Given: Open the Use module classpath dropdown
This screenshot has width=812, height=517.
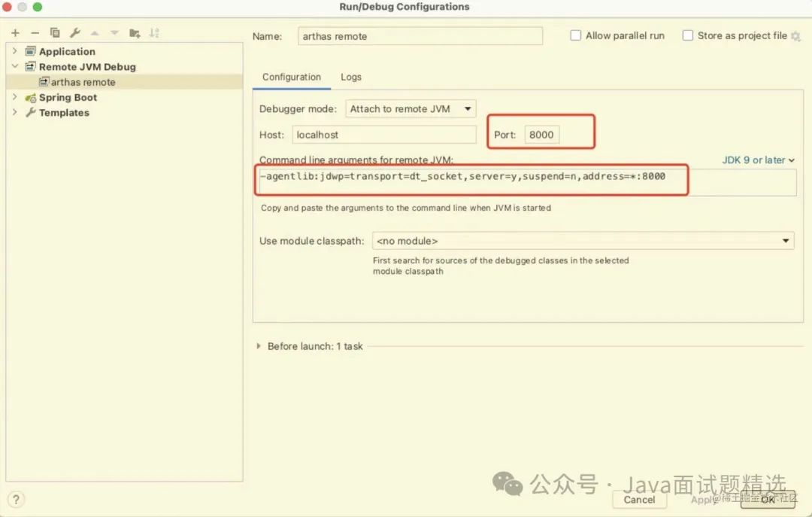Looking at the screenshot, I should [x=583, y=241].
